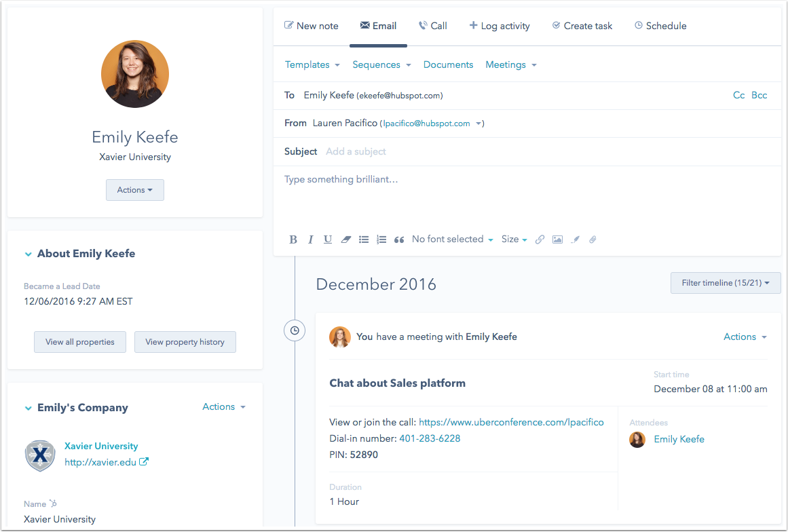The height and width of the screenshot is (532, 788).
Task: Open the Create task tab
Action: 582,25
